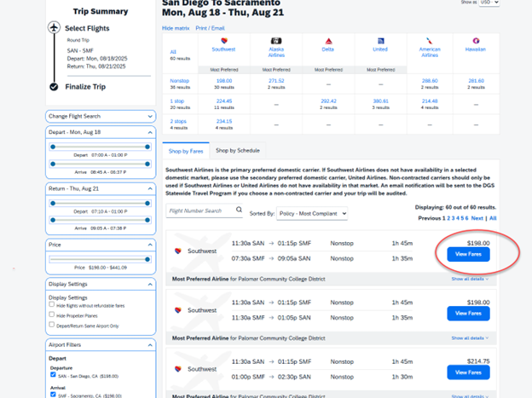Screen dimensions: 532x398
Task: Select American Airlines nonstop 288.60 cell
Action: pos(430,81)
